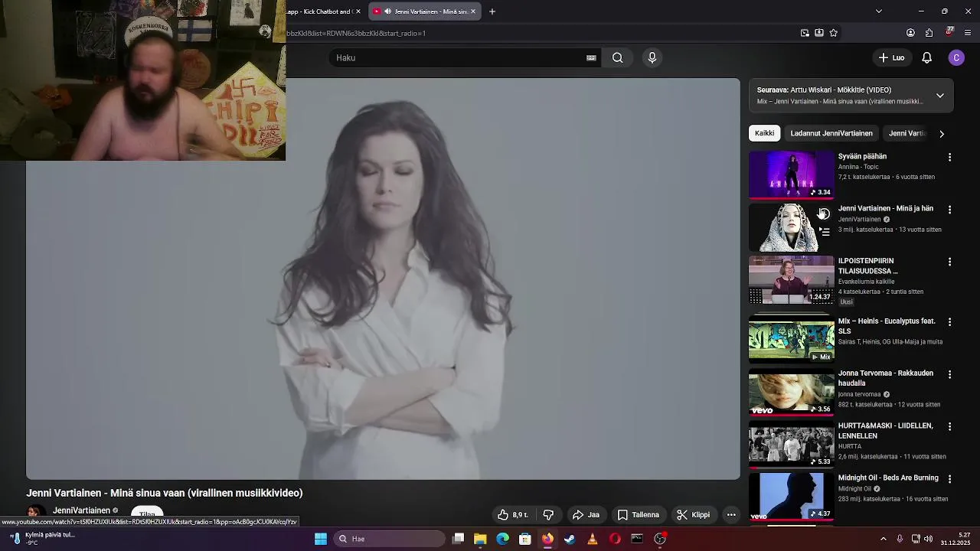Click the leftmost address bar media icon
980x551 pixels.
tap(805, 33)
